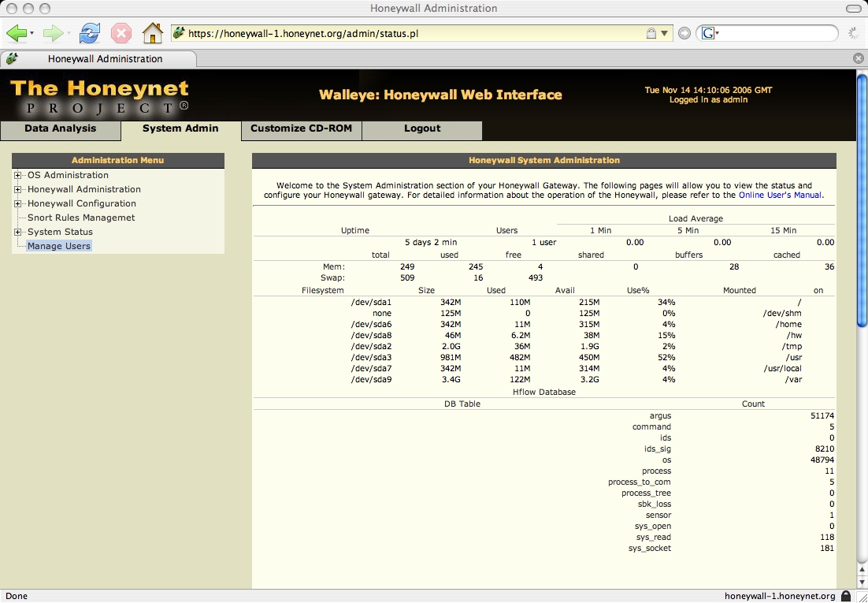Click the scrollbar up arrow
The image size is (868, 603).
pyautogui.click(x=862, y=570)
